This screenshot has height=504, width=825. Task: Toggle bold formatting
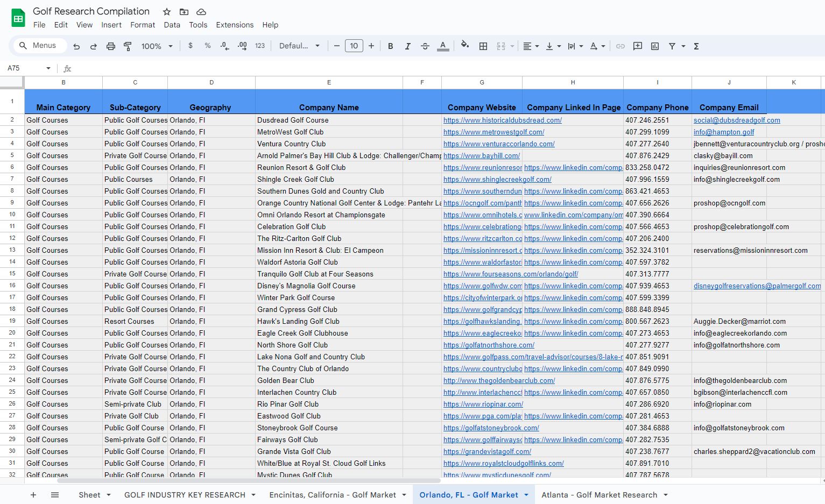(391, 46)
